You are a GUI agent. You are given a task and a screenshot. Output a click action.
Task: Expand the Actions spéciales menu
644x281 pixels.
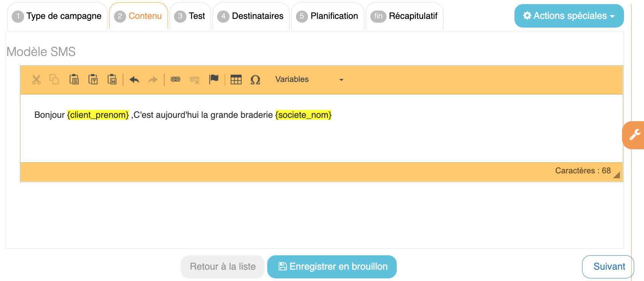point(569,16)
